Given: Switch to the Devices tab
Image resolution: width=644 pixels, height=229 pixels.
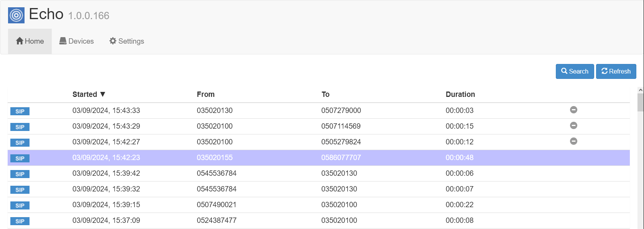Looking at the screenshot, I should pyautogui.click(x=77, y=41).
